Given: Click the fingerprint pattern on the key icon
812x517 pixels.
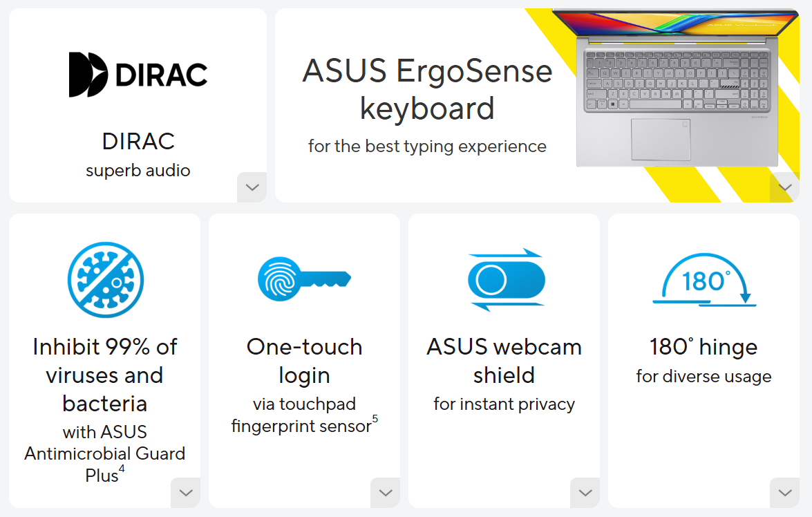Looking at the screenshot, I should click(x=277, y=279).
